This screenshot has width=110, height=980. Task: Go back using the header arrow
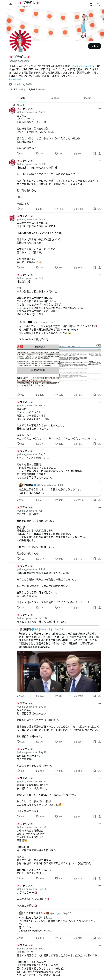coord(11,5)
